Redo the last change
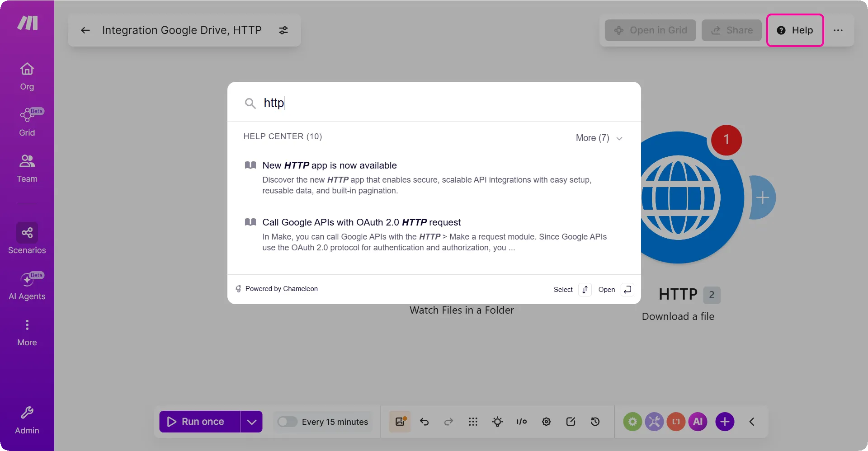868x451 pixels. coord(448,422)
